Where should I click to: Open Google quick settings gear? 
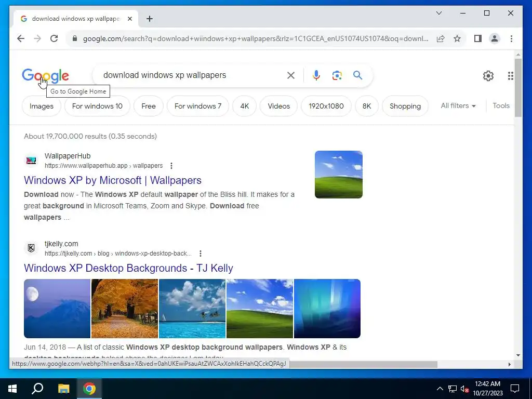(488, 76)
